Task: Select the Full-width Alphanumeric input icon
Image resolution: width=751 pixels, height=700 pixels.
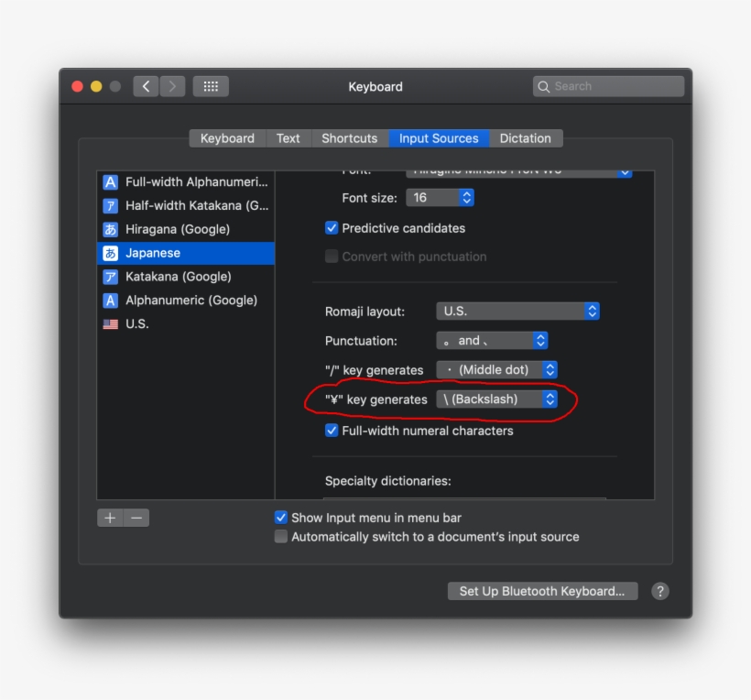Action: pos(110,181)
